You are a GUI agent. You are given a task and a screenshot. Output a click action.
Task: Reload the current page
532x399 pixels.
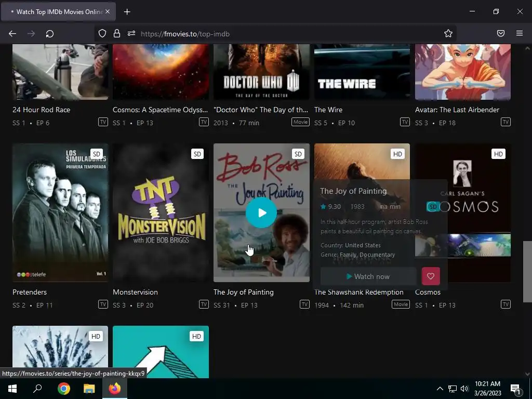49,34
